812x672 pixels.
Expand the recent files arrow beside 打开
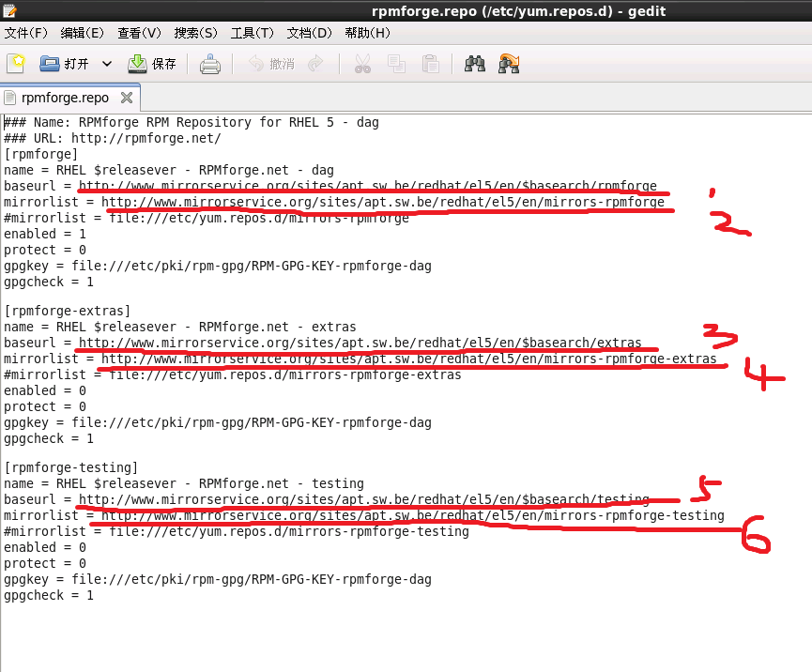107,64
